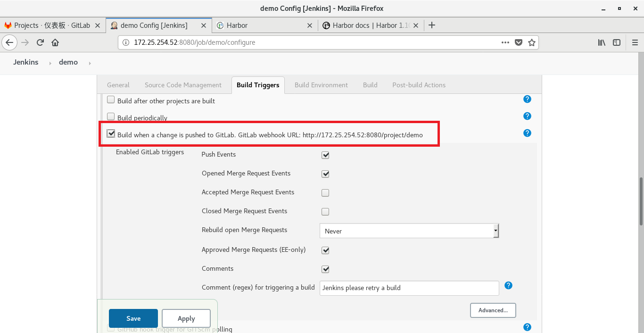The height and width of the screenshot is (333, 644).
Task: Expand demo breadcrumb arrow menu
Action: tap(90, 63)
